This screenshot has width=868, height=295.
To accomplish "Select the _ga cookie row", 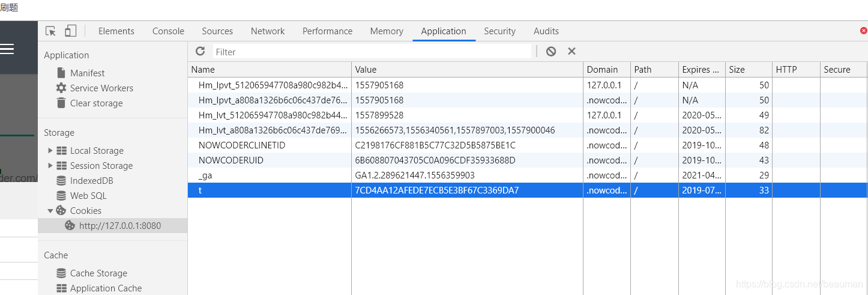I will pos(527,175).
